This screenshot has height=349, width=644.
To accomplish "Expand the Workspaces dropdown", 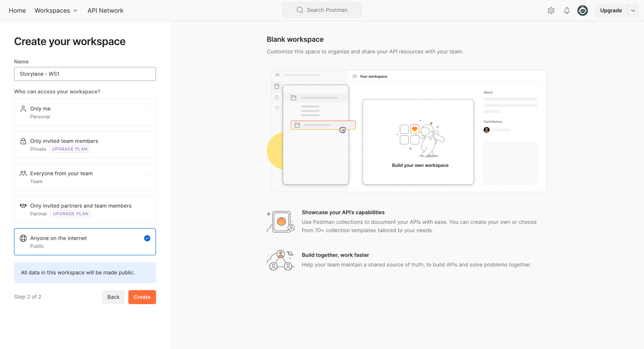I will tap(56, 11).
